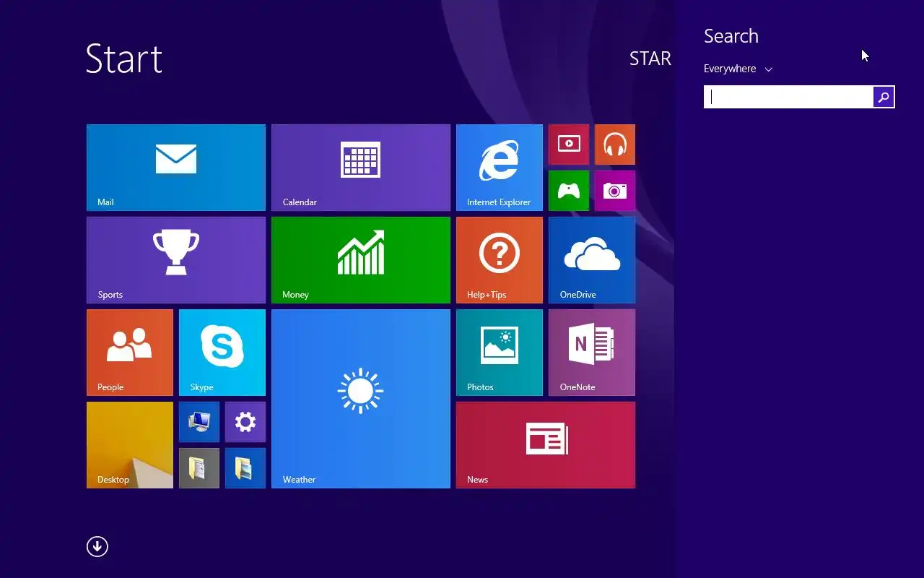Open the Video tile
The height and width of the screenshot is (578, 924).
(569, 144)
